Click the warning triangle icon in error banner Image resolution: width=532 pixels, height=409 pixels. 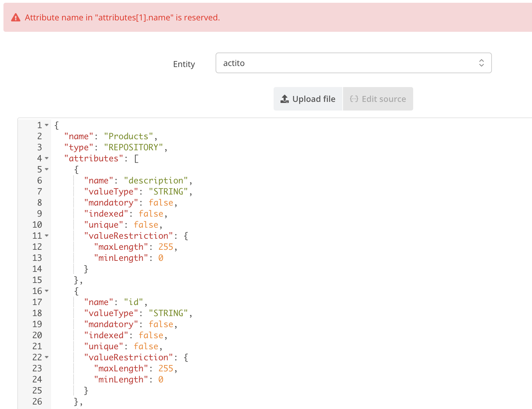(x=16, y=18)
